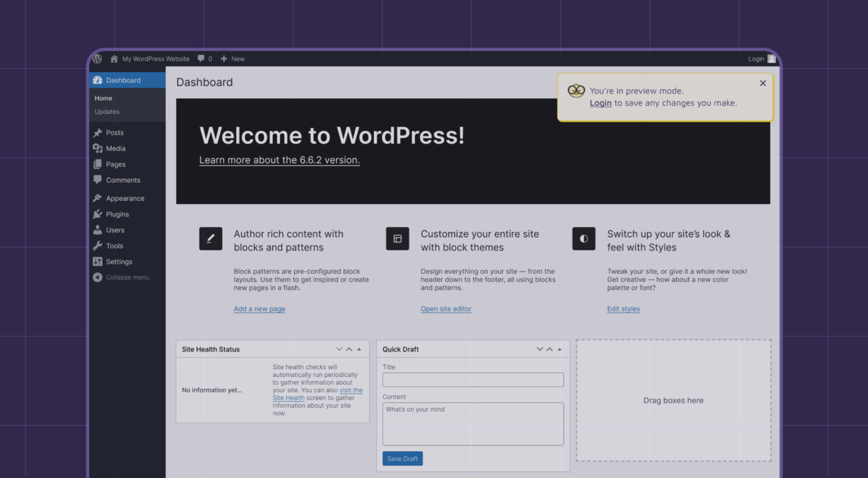Toggle the Quick Draft panel triangle
This screenshot has height=478, width=868.
pos(560,350)
